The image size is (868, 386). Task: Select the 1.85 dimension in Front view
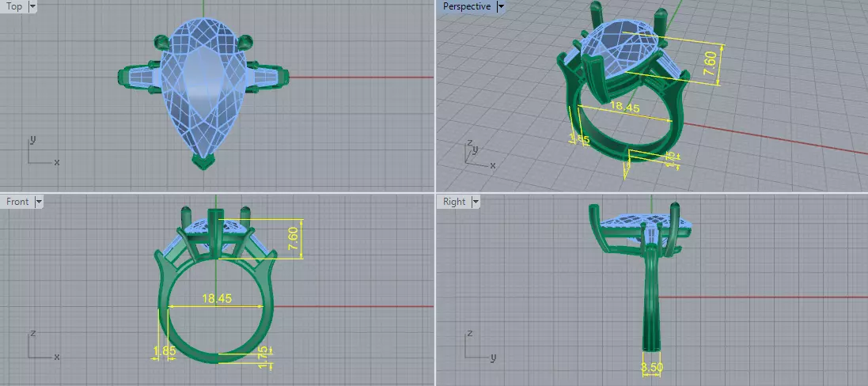click(x=165, y=350)
